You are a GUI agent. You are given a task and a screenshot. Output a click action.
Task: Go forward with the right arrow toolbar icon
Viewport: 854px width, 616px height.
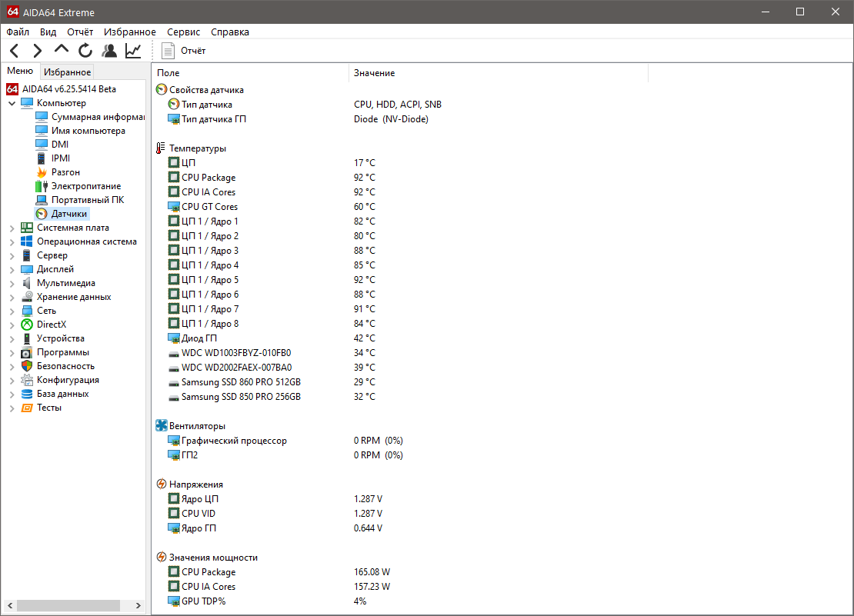pyautogui.click(x=37, y=52)
